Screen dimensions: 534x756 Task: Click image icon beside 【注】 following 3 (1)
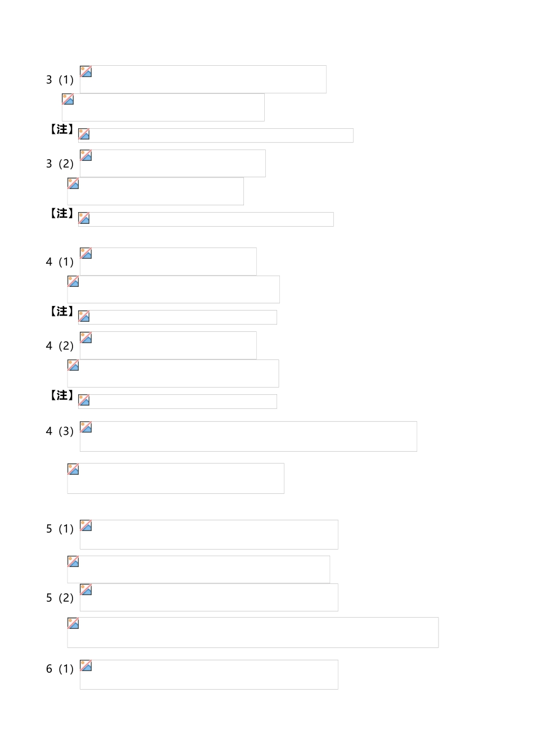click(84, 134)
